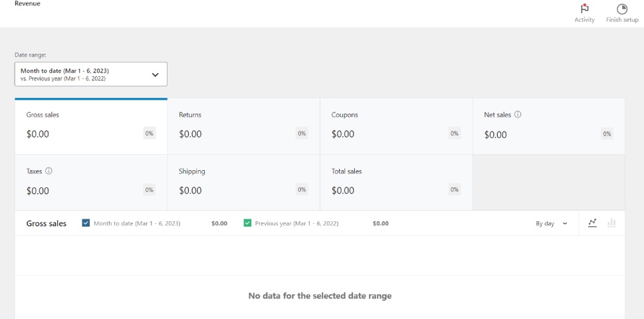The width and height of the screenshot is (644, 319).
Task: Click the Revenue page heading
Action: [27, 3]
